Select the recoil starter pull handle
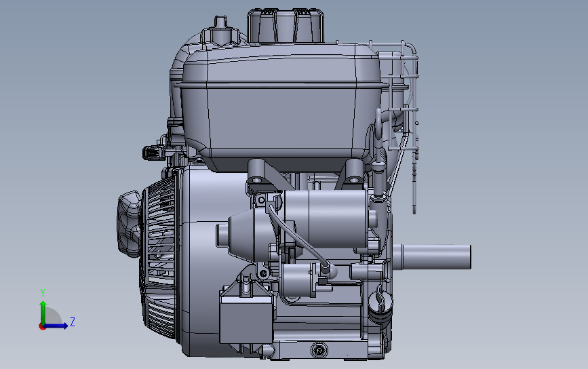The width and height of the screenshot is (588, 369). [x=130, y=224]
